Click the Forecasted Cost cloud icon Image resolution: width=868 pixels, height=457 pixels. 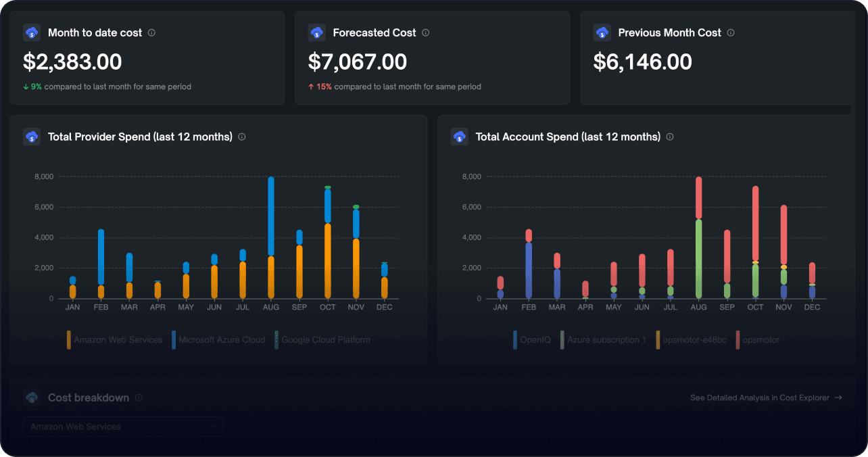(x=317, y=32)
